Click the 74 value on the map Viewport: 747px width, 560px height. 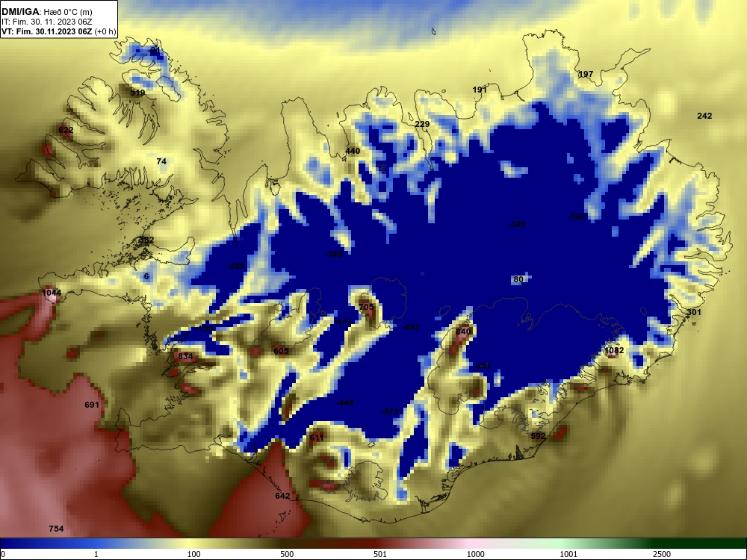[161, 161]
